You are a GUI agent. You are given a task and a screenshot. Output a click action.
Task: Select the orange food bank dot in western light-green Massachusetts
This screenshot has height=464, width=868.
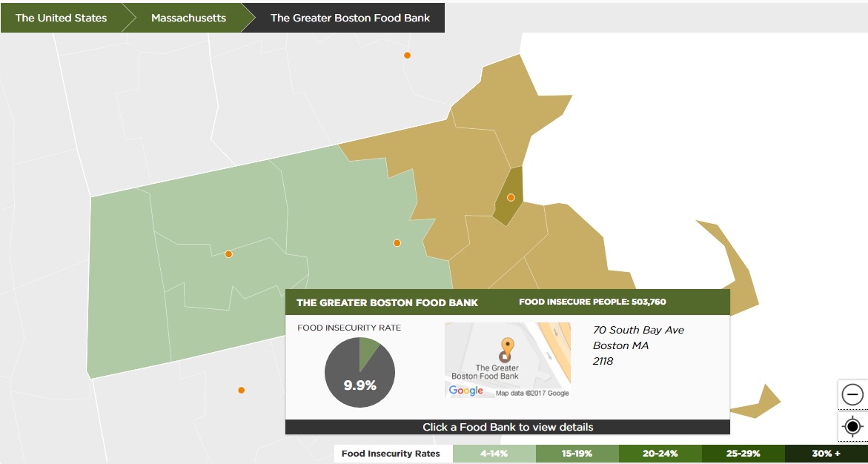pyautogui.click(x=228, y=254)
